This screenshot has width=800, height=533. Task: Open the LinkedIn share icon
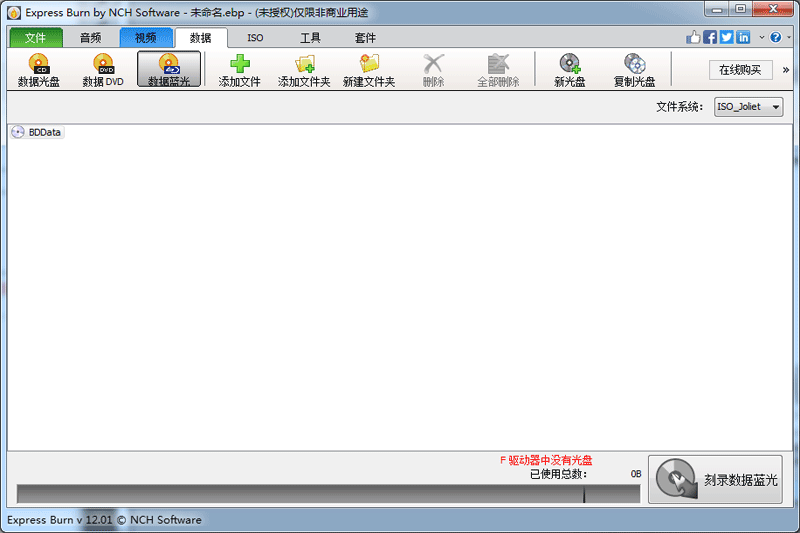(x=743, y=37)
